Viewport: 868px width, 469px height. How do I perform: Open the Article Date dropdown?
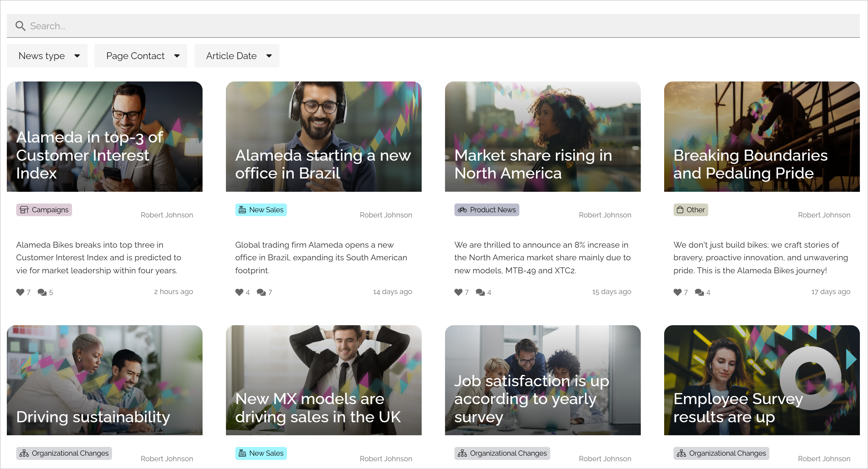coord(237,56)
